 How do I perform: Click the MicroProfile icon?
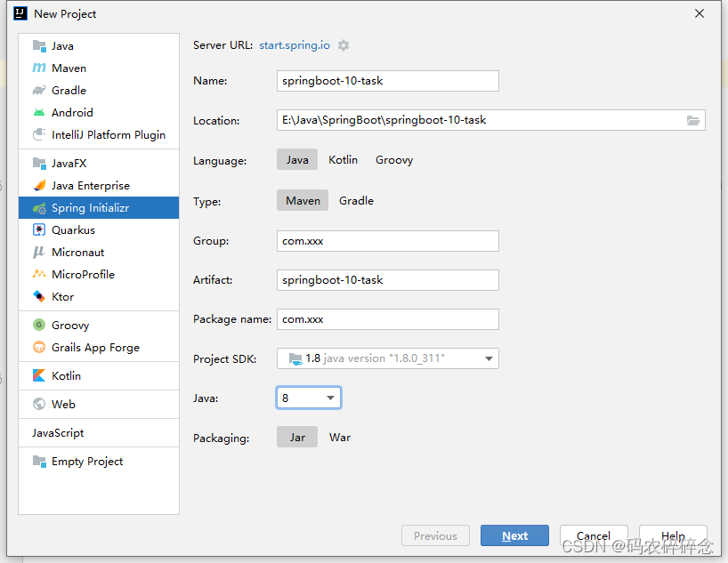click(x=39, y=274)
